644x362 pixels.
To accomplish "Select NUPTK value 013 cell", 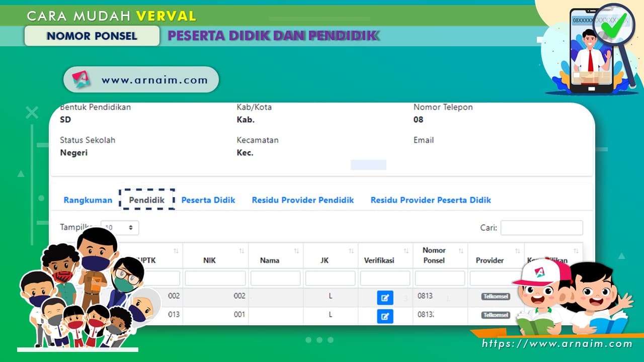I will tap(174, 315).
